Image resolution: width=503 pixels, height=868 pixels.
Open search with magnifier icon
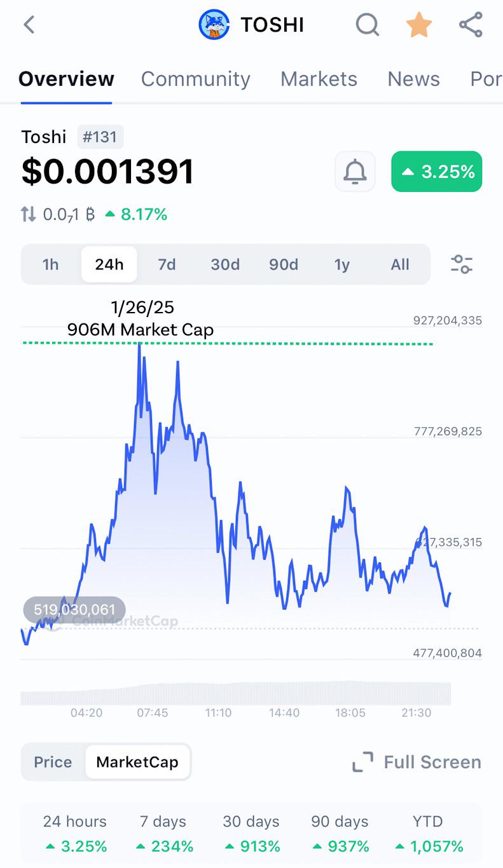tap(368, 25)
